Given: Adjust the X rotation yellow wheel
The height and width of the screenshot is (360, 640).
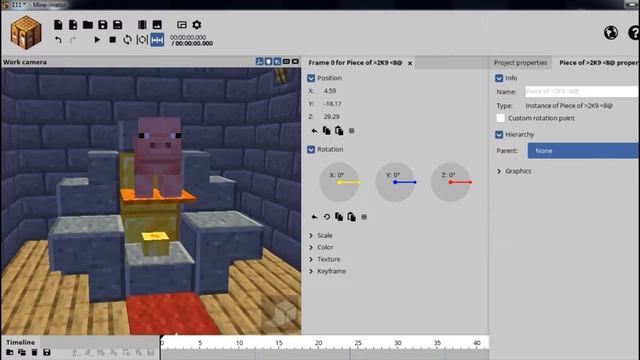Looking at the screenshot, I should [339, 182].
